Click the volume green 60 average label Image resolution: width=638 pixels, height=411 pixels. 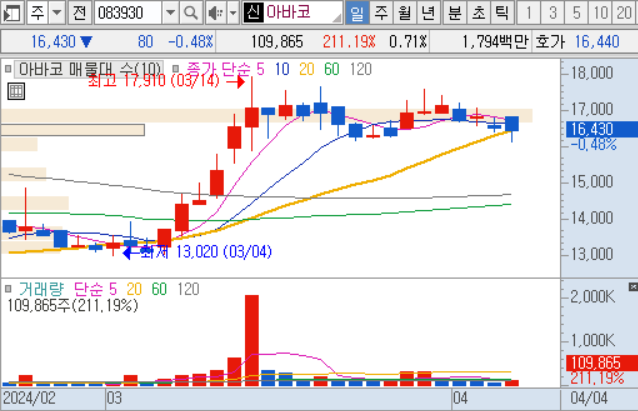click(159, 289)
